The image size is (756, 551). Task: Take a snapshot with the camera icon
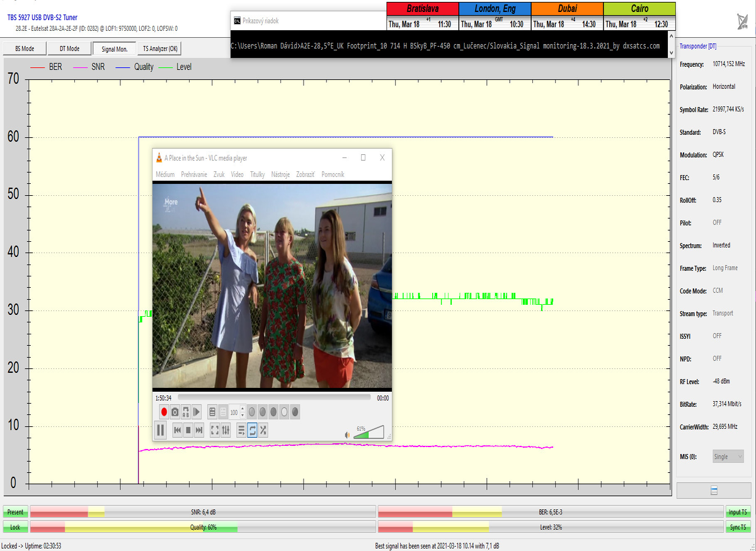[175, 412]
